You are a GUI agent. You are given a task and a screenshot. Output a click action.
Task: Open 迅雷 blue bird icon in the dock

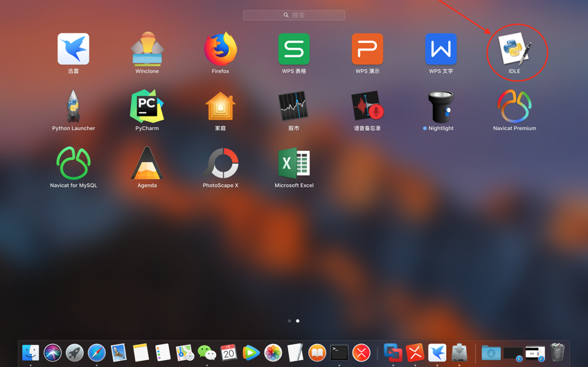[x=437, y=352]
